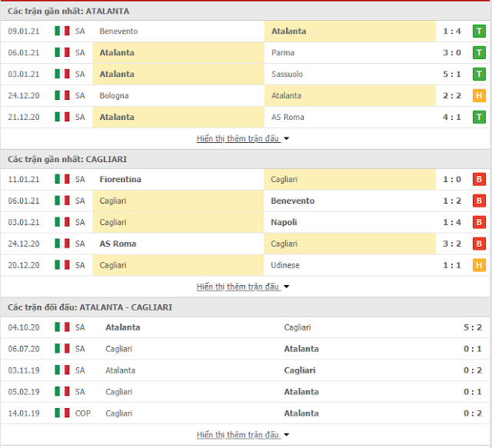Click the Sassuolo team name
The height and width of the screenshot is (448, 492).
tap(287, 74)
